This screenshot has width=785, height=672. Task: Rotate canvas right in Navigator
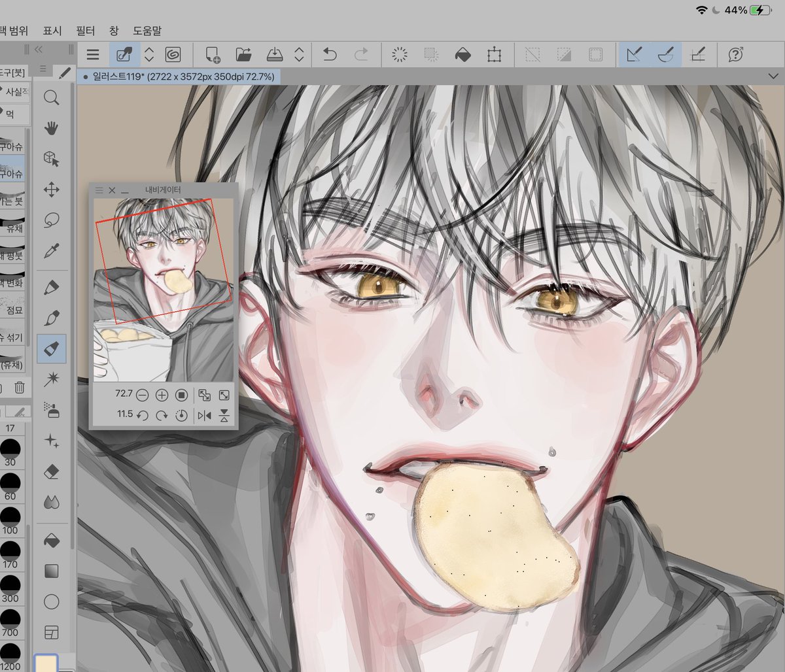click(x=162, y=415)
